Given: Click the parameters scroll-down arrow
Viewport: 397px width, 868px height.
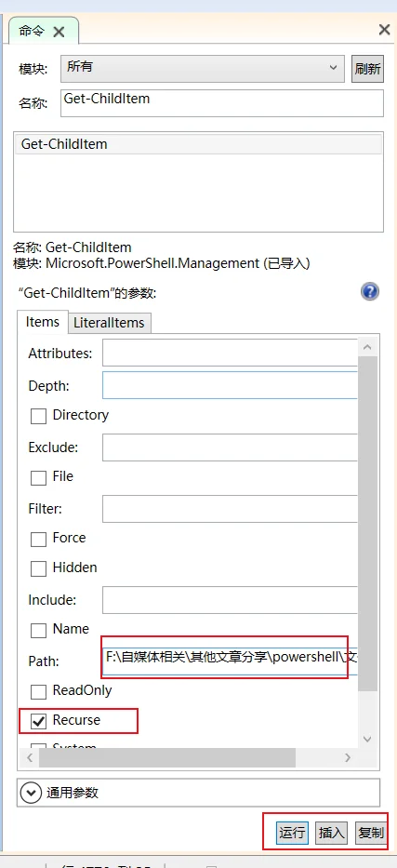Looking at the screenshot, I should pos(367,739).
